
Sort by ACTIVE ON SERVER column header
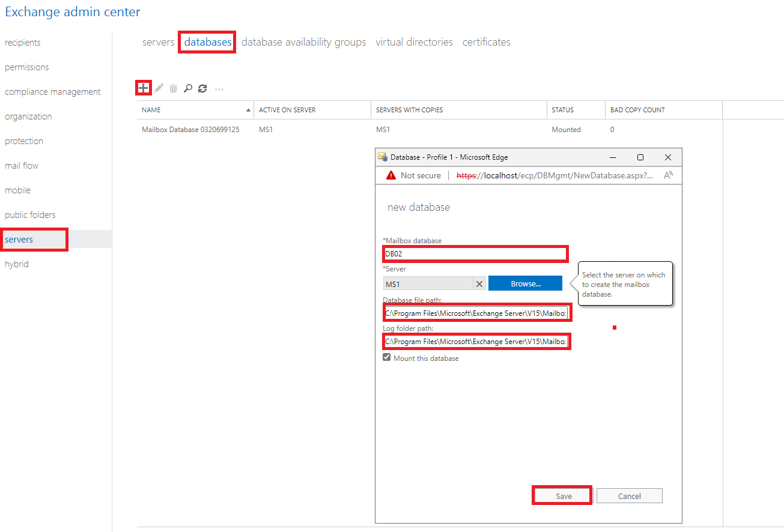point(312,110)
